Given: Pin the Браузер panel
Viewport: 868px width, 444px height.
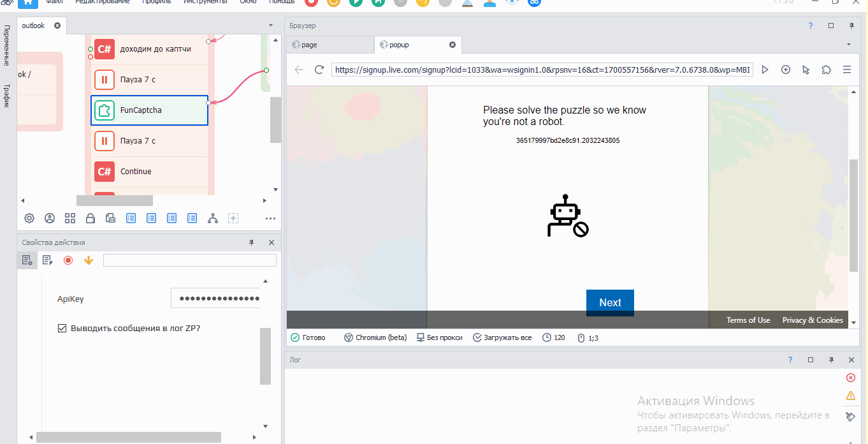Looking at the screenshot, I should pos(851,26).
